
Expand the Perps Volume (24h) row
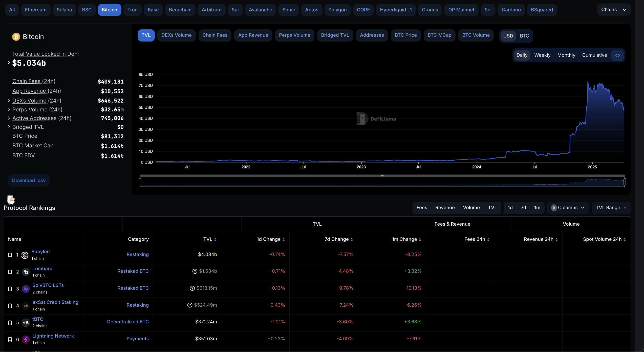[x=9, y=109]
